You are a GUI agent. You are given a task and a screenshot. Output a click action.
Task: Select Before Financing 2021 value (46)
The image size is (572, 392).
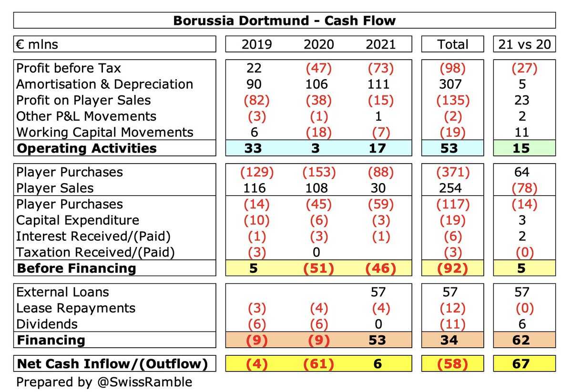point(381,268)
